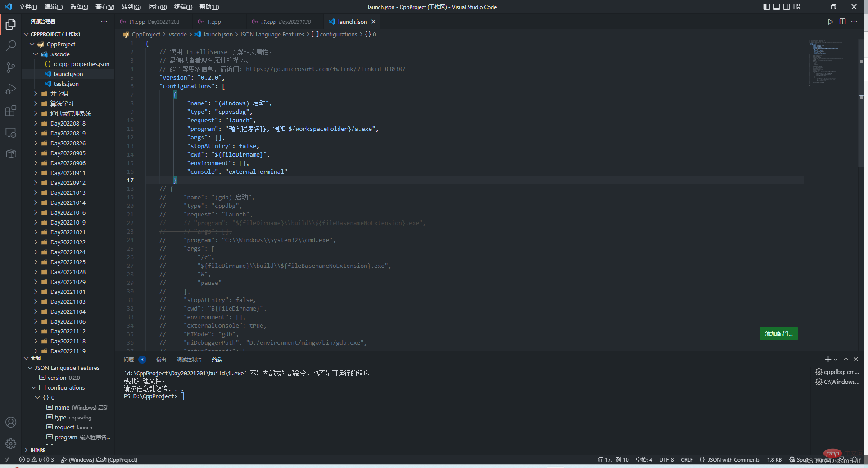Open the go.microsoft.com fwlink URL
Image resolution: width=868 pixels, height=468 pixels.
click(x=325, y=69)
